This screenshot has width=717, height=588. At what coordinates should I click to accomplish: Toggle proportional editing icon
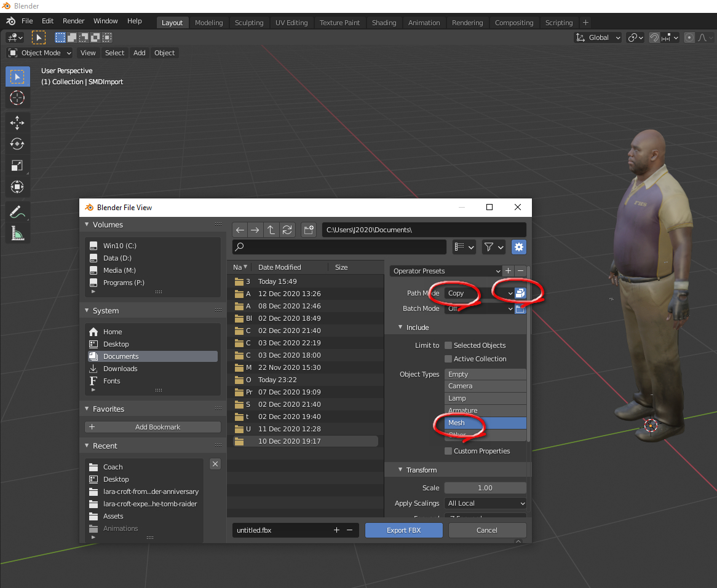[689, 37]
